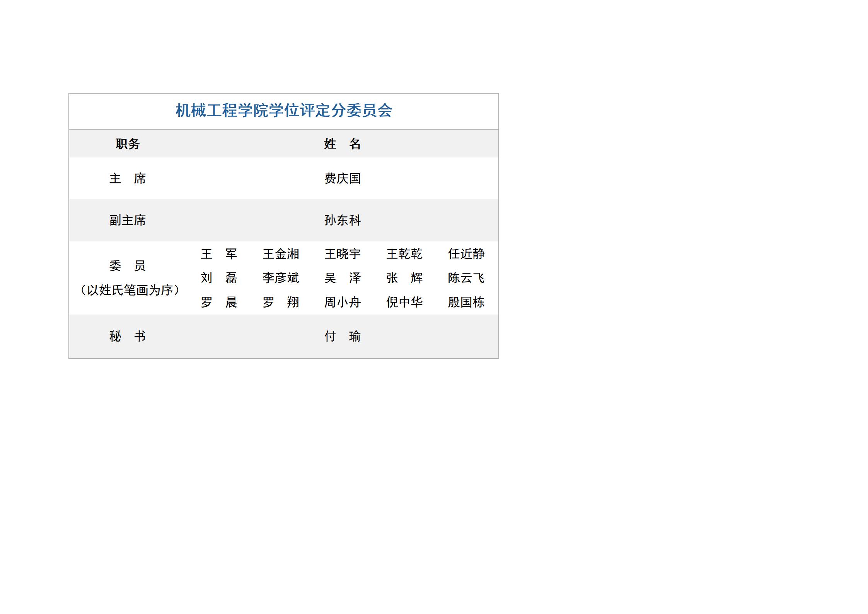This screenshot has width=868, height=614.
Task: Click the secretary name 付 瑜
Action: 342,336
